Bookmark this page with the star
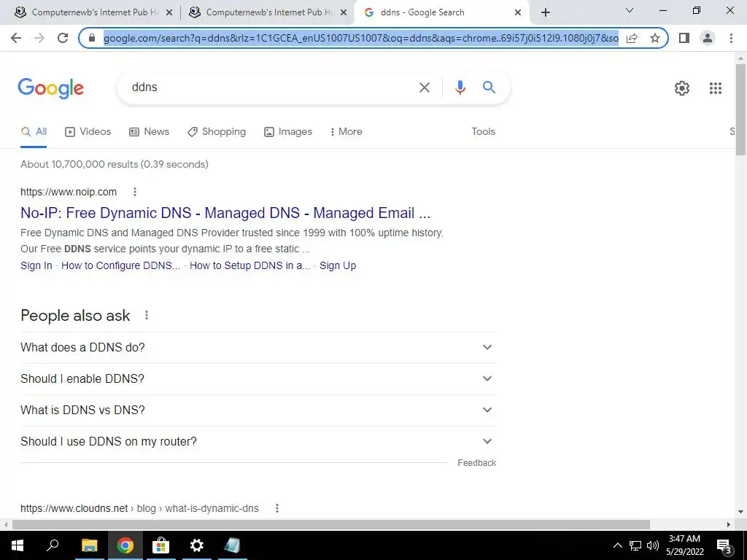The width and height of the screenshot is (747, 560). pos(655,38)
